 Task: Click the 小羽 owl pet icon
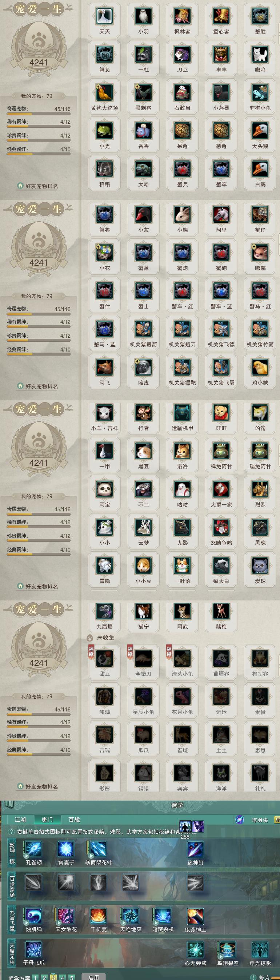click(x=143, y=16)
